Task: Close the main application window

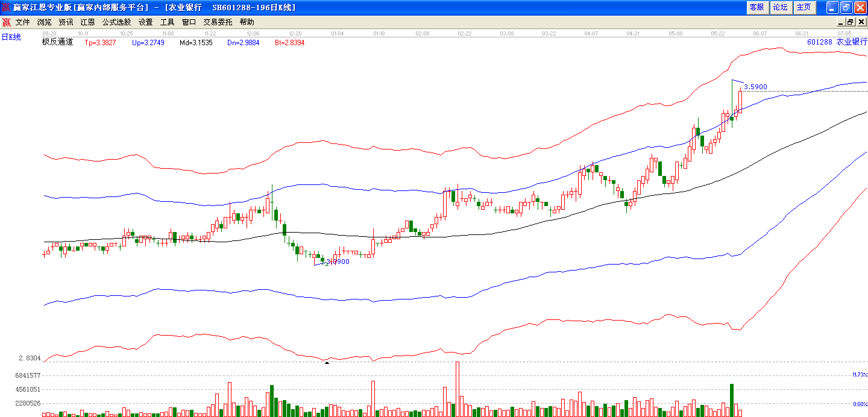Action: [860, 7]
